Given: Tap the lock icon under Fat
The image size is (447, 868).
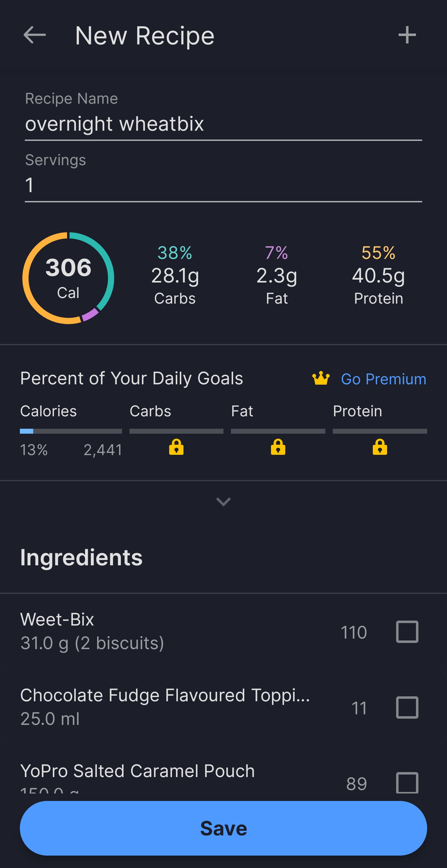Looking at the screenshot, I should click(x=278, y=447).
